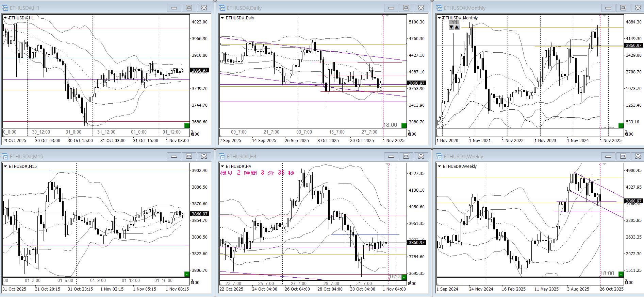Click the chart icon in ETHUSD#,H4 title bar
The image size is (644, 297).
coord(222,156)
